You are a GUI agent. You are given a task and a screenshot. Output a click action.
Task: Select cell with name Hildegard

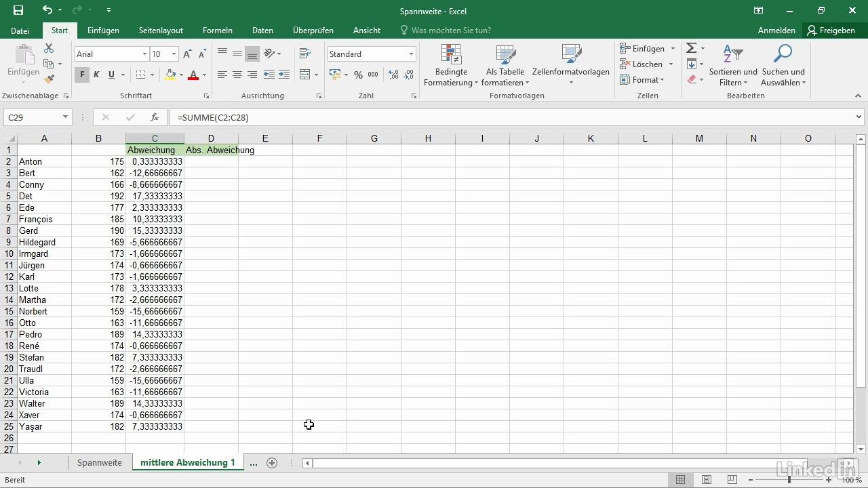point(44,242)
